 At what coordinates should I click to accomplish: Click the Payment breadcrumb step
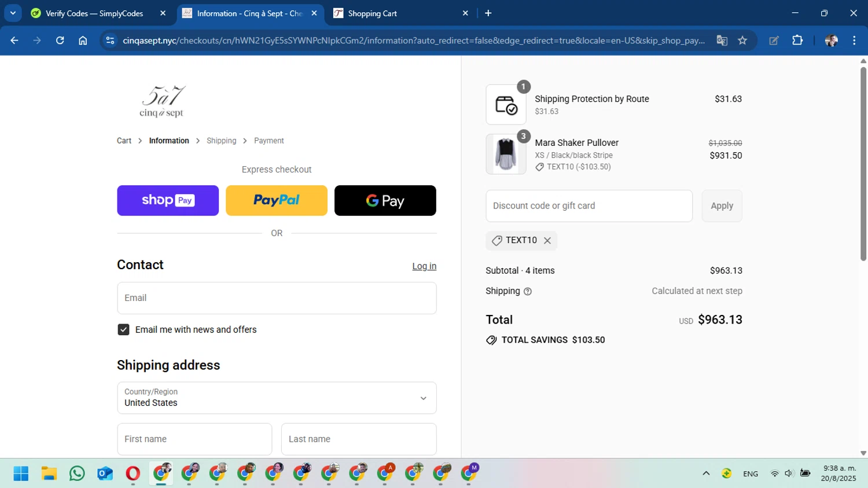269,141
